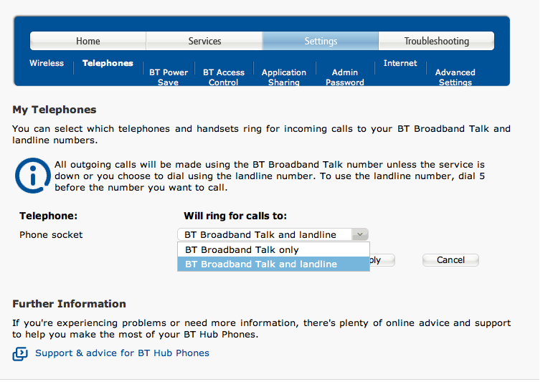Click the external link icon beside Support link
The width and height of the screenshot is (553, 392).
[x=20, y=353]
